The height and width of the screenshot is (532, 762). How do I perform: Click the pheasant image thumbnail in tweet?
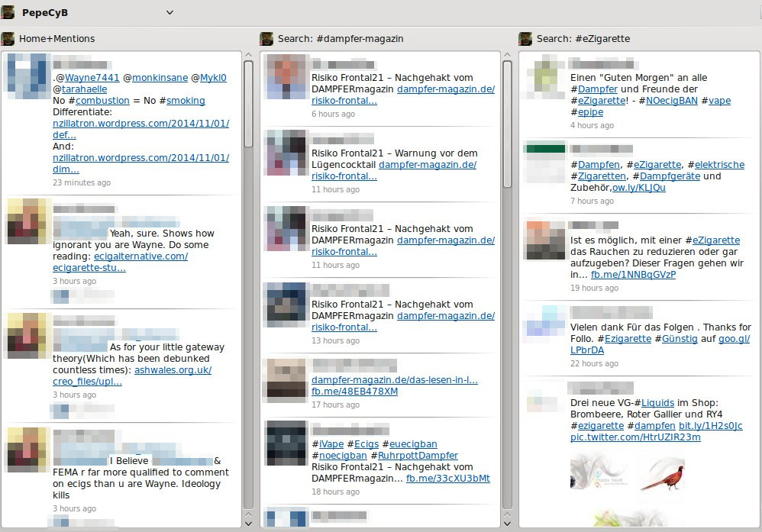coord(661,472)
